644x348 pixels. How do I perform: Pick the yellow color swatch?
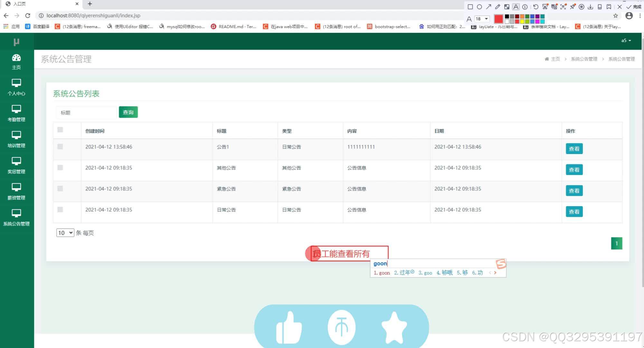(x=522, y=22)
